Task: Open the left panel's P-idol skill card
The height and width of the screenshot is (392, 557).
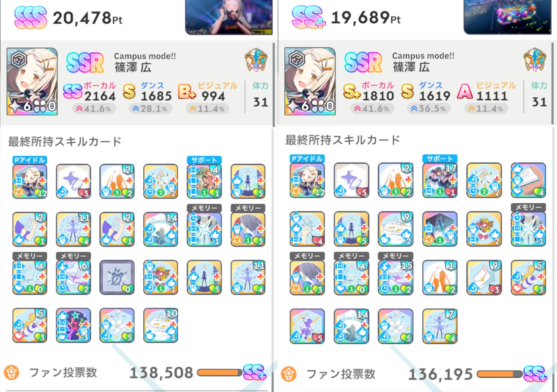Action: click(x=30, y=181)
